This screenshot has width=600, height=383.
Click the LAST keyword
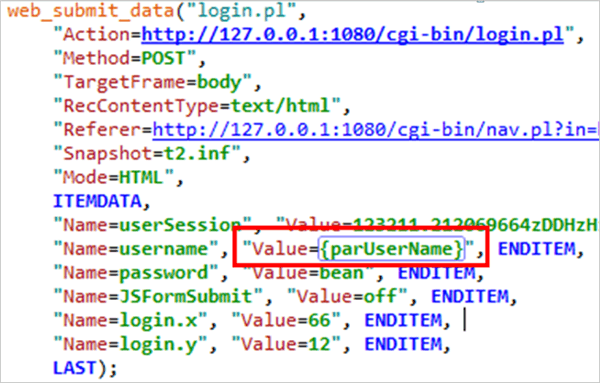tap(74, 368)
